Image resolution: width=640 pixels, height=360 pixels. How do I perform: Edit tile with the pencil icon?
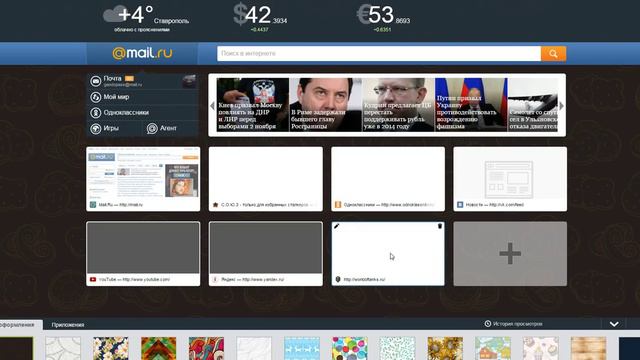337,226
